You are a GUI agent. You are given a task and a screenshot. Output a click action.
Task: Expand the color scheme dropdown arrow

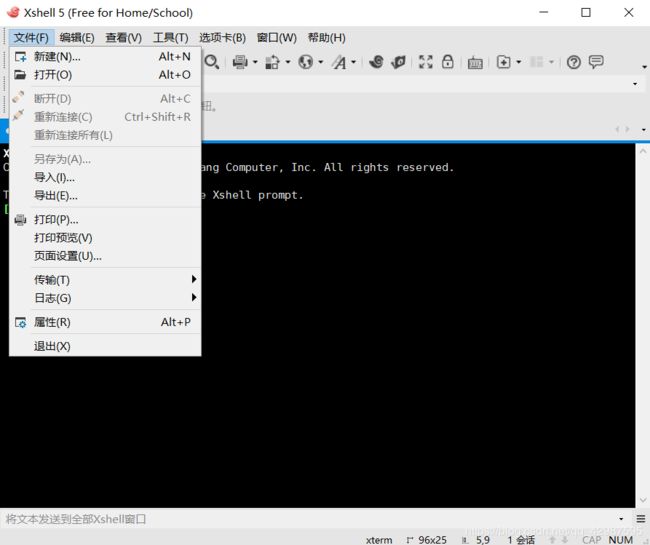(287, 62)
